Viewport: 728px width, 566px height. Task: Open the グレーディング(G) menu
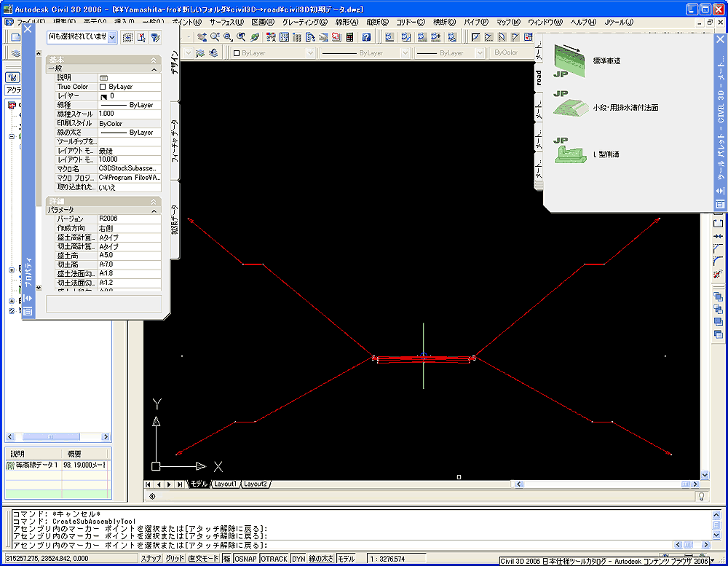coord(304,23)
